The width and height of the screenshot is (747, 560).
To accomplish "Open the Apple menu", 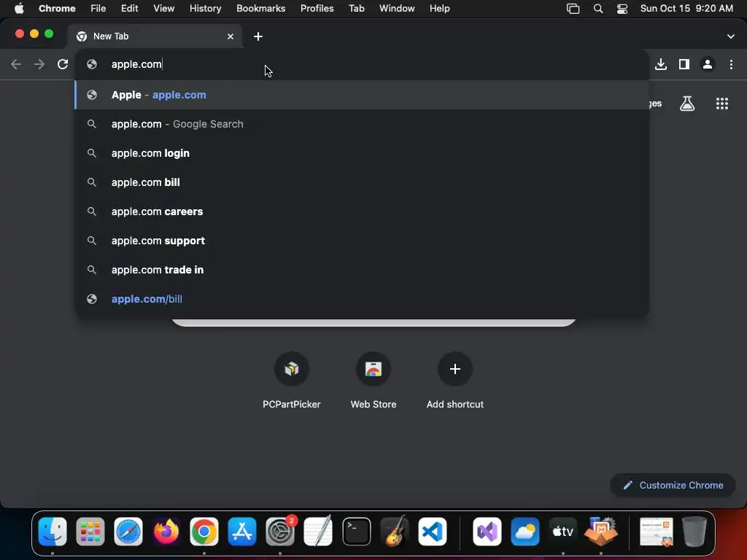I will click(19, 8).
